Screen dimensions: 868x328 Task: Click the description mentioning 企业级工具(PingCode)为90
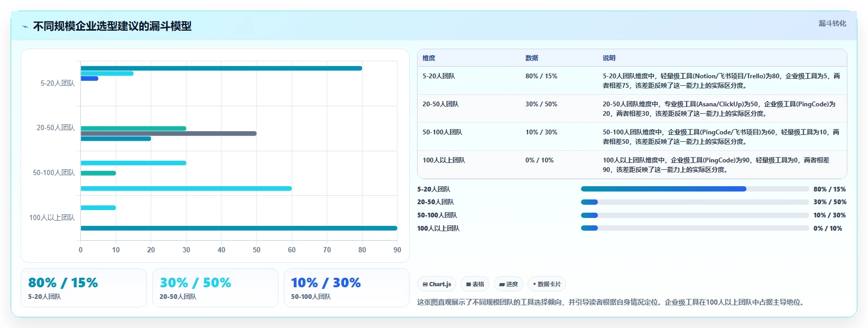coord(716,165)
